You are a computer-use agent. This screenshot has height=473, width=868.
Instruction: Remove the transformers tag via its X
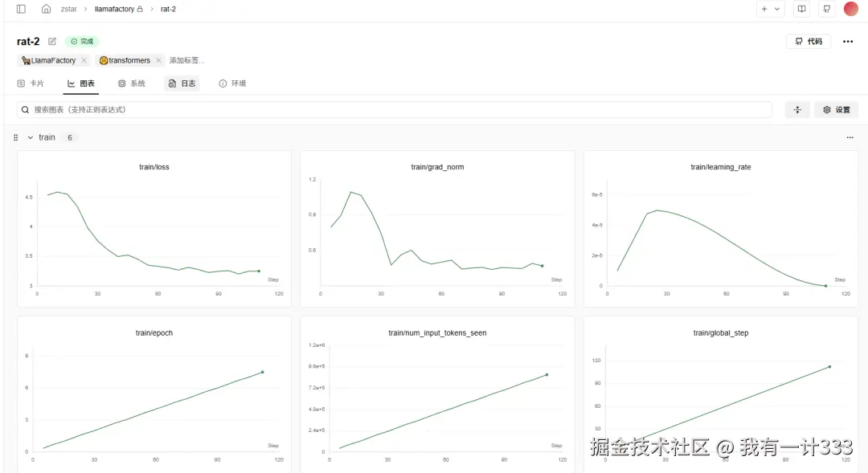158,59
